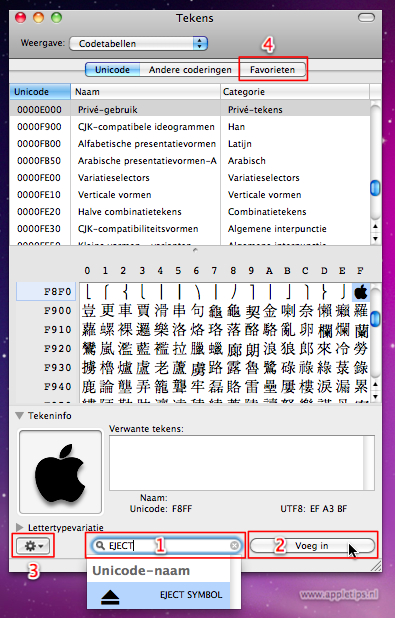
Task: Select the left curly bracket glyph in row F8F0
Action: [x=125, y=292]
